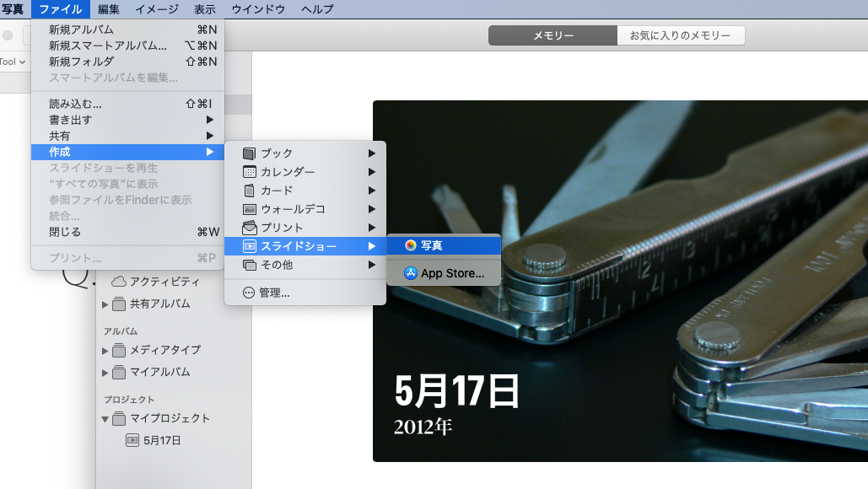This screenshot has width=868, height=489.
Task: Open the Tool dropdown in the toolbar
Action: pyautogui.click(x=13, y=62)
